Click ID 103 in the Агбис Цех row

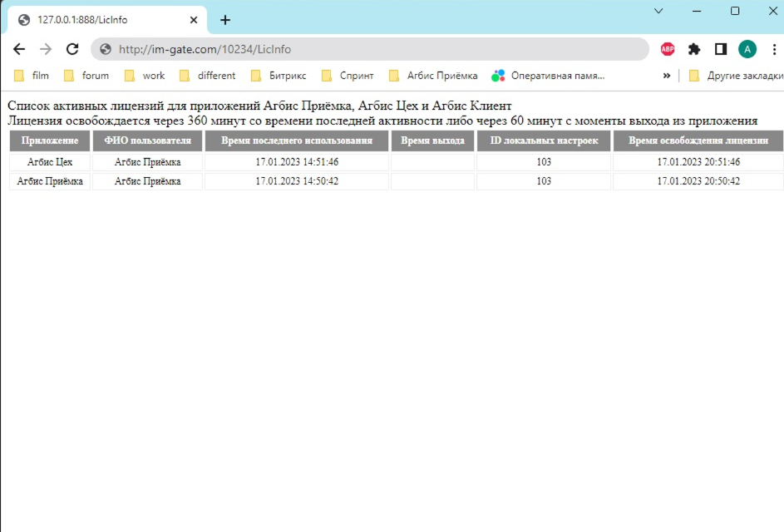click(544, 162)
